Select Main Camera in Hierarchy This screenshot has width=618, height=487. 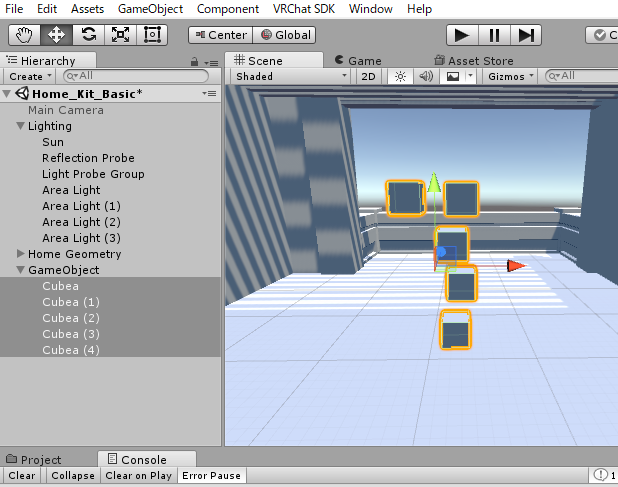point(110,110)
